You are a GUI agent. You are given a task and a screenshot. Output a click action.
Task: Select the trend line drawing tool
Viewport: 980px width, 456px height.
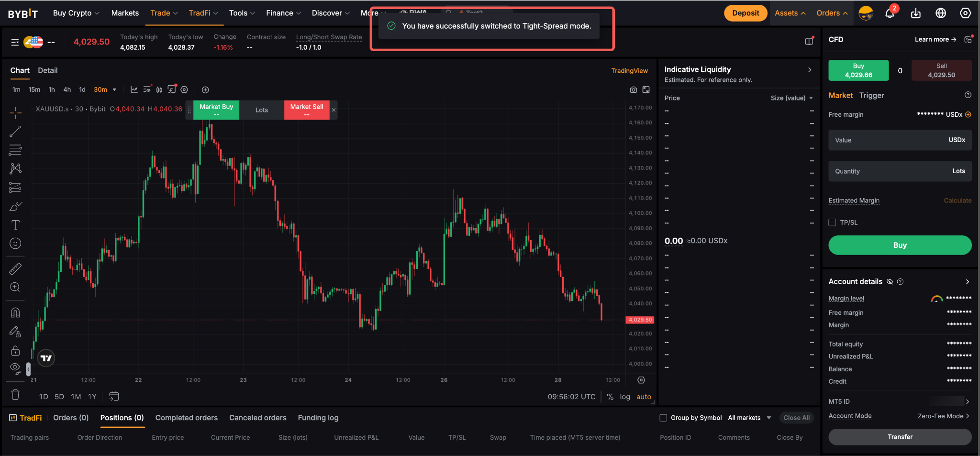(x=15, y=132)
